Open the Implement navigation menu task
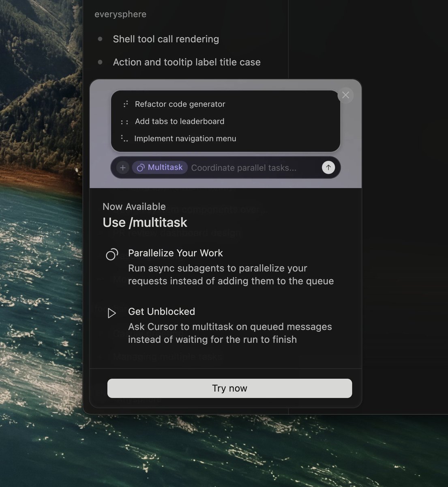Image resolution: width=448 pixels, height=487 pixels. [185, 138]
